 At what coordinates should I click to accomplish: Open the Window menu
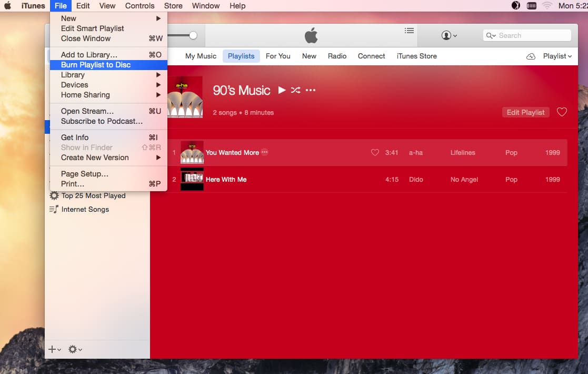pos(205,6)
